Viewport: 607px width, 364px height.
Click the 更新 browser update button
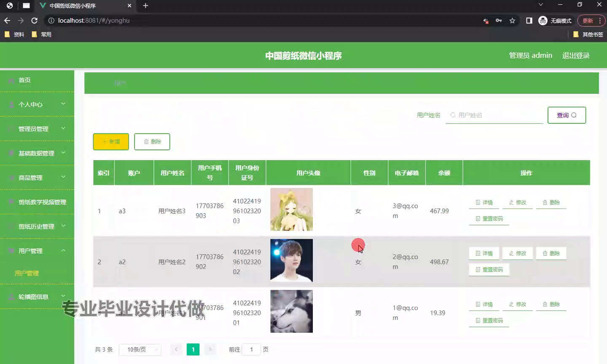pos(591,21)
